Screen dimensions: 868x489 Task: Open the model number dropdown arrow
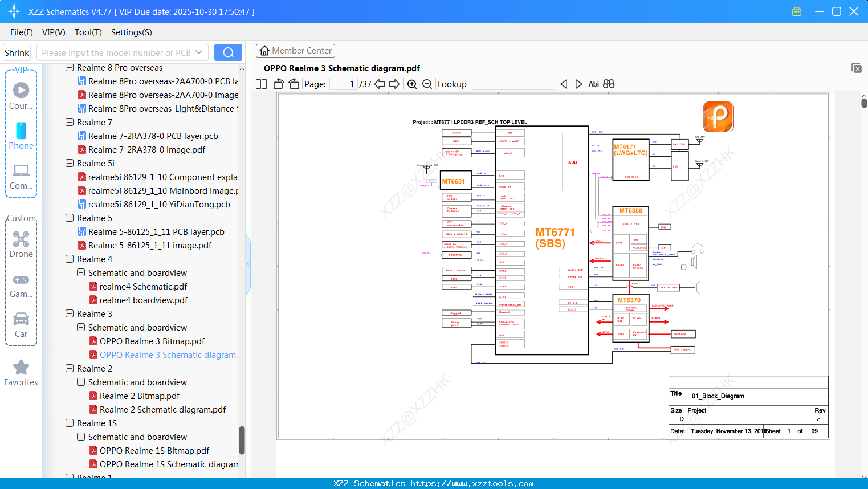point(199,52)
